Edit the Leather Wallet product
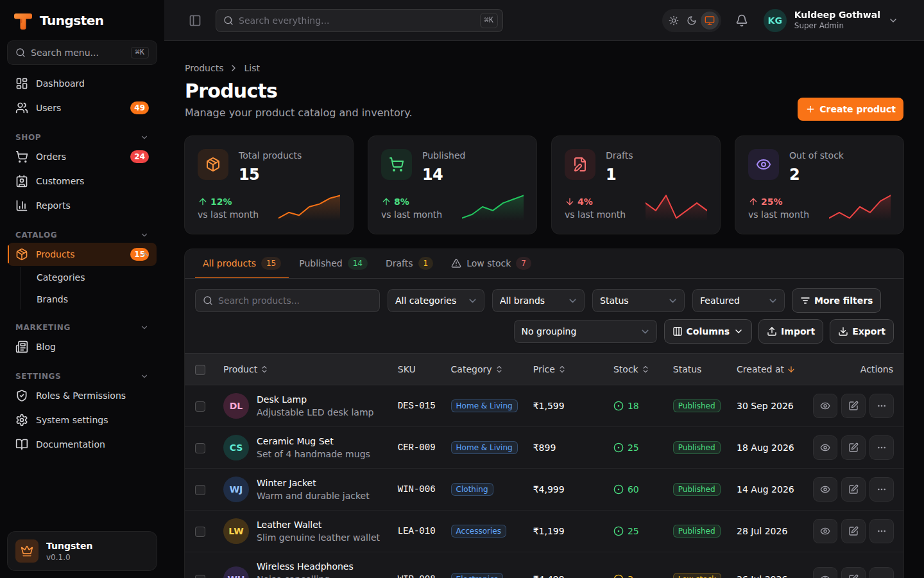 (853, 531)
